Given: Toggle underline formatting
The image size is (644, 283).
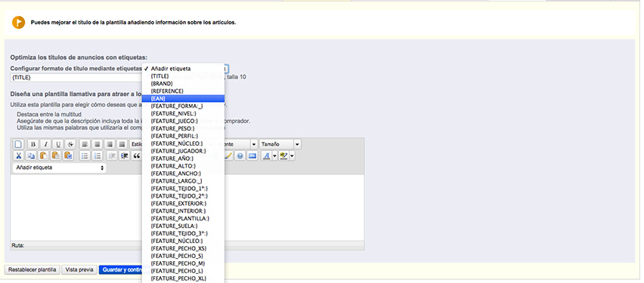Looking at the screenshot, I should tap(58, 144).
